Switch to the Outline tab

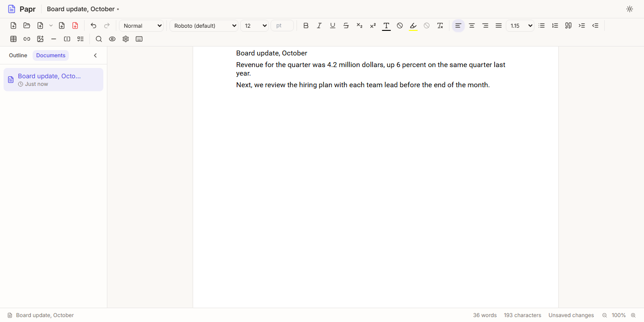click(x=18, y=55)
